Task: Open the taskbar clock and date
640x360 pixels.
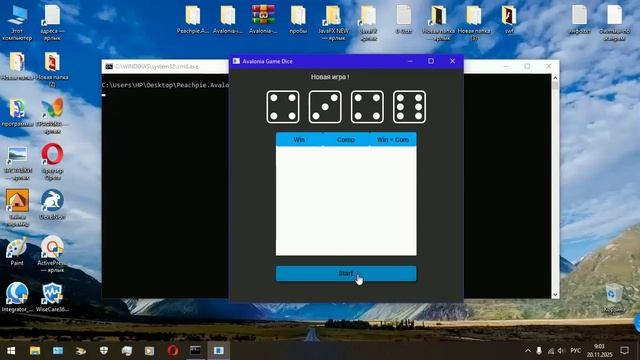Action: 600,351
